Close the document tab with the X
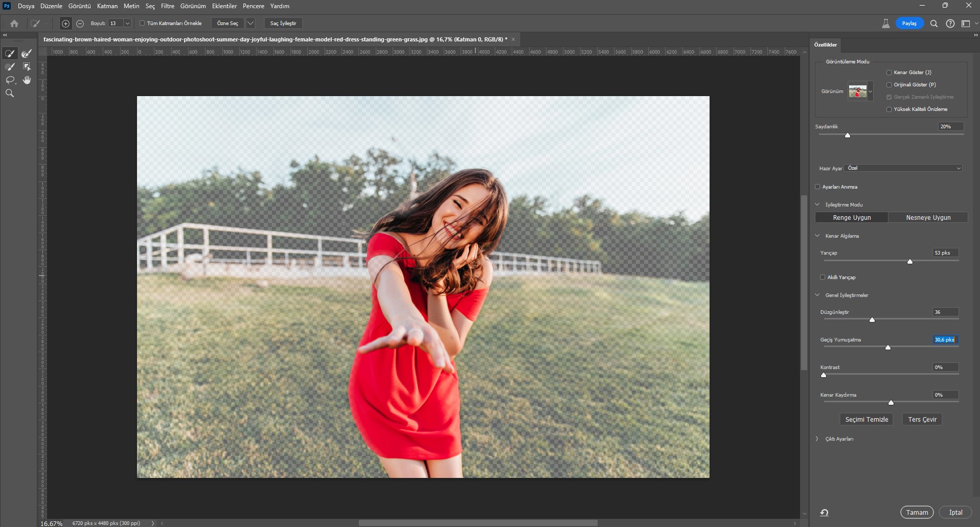980x527 pixels. pos(513,39)
